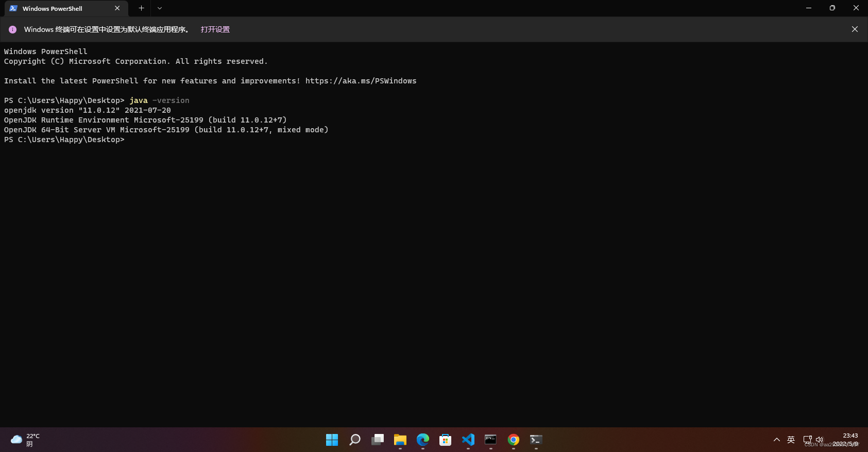Close the Windows Terminal window
Image resolution: width=868 pixels, height=452 pixels.
tap(856, 8)
